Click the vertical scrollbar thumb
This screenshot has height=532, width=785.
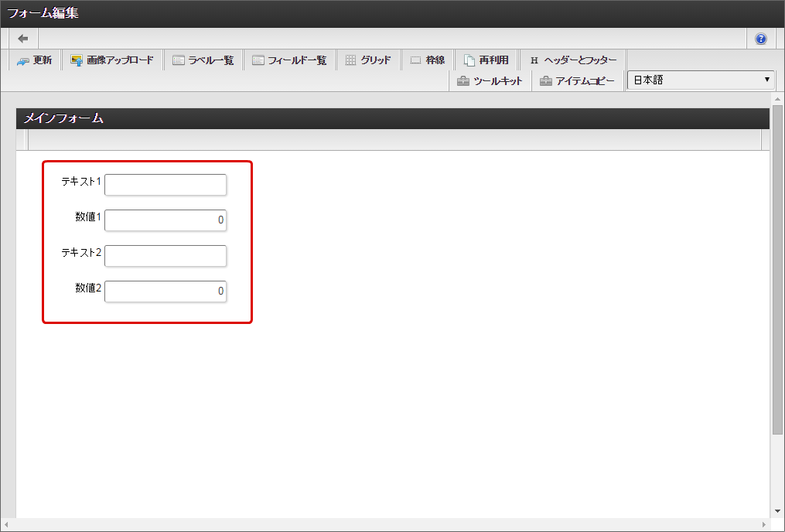coord(777,269)
